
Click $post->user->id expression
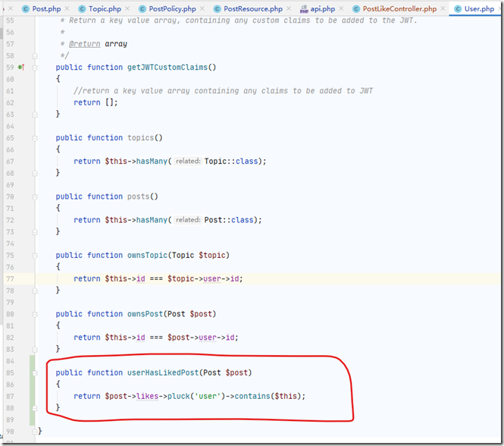click(201, 338)
